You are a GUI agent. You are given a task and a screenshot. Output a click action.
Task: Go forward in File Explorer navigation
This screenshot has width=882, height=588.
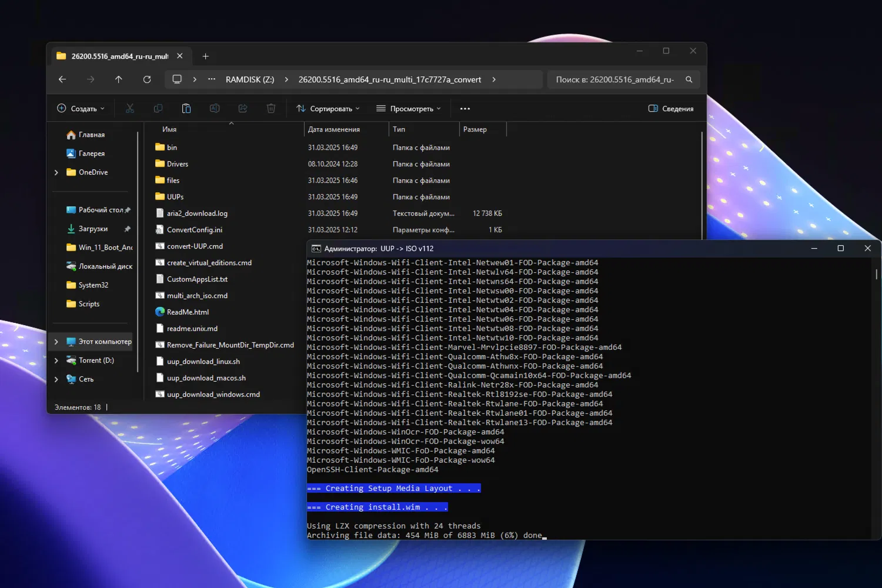click(x=91, y=79)
